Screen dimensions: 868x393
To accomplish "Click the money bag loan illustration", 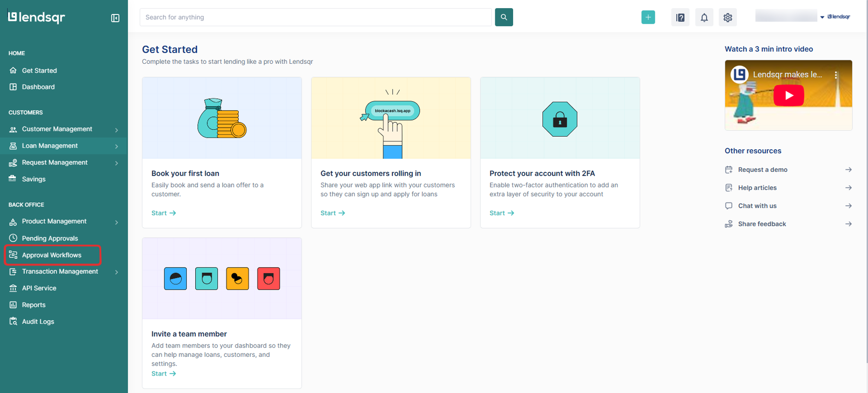I will click(221, 119).
